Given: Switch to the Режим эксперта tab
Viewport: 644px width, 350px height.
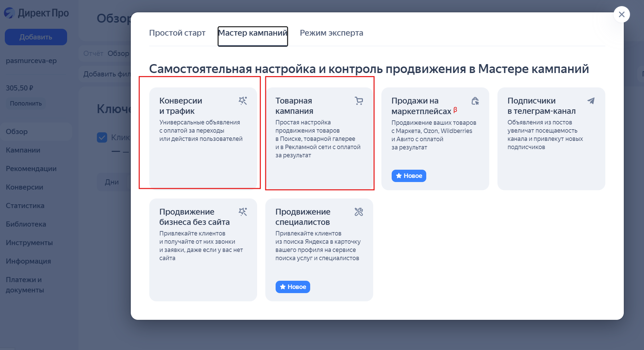Looking at the screenshot, I should tap(331, 33).
